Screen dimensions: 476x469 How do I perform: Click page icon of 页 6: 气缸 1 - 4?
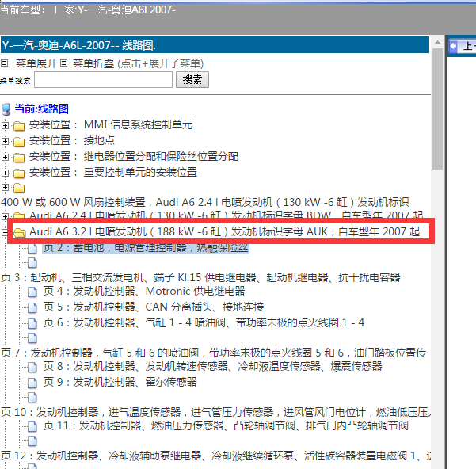32,323
